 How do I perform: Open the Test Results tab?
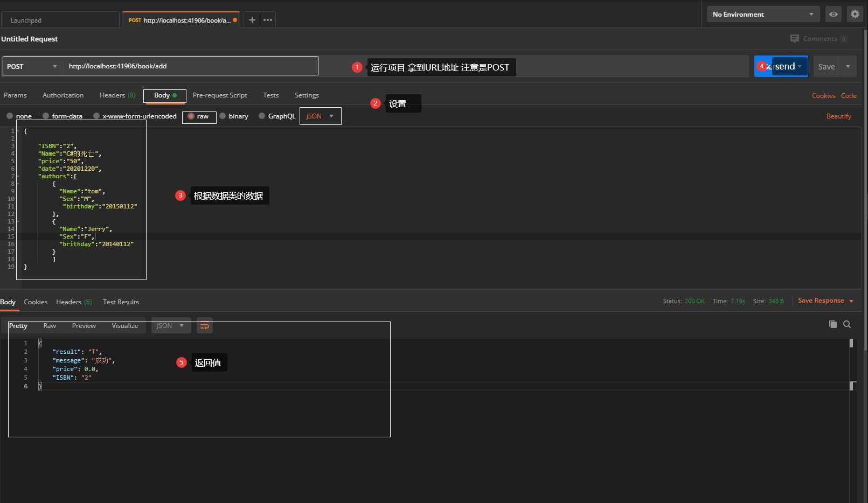click(x=121, y=302)
